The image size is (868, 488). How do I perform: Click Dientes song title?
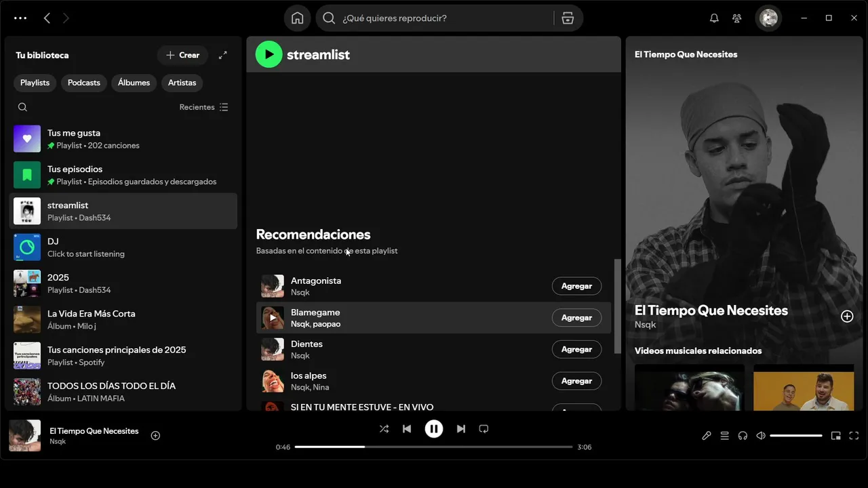click(x=307, y=344)
